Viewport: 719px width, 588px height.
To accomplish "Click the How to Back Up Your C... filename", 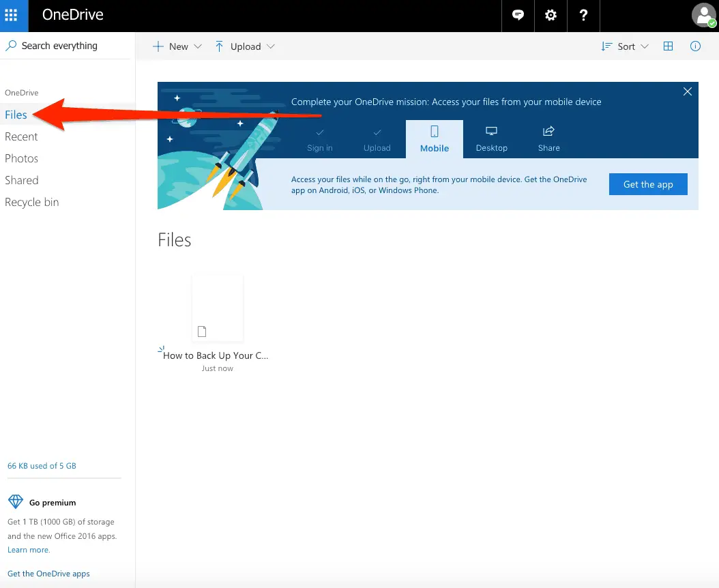I will tap(216, 355).
